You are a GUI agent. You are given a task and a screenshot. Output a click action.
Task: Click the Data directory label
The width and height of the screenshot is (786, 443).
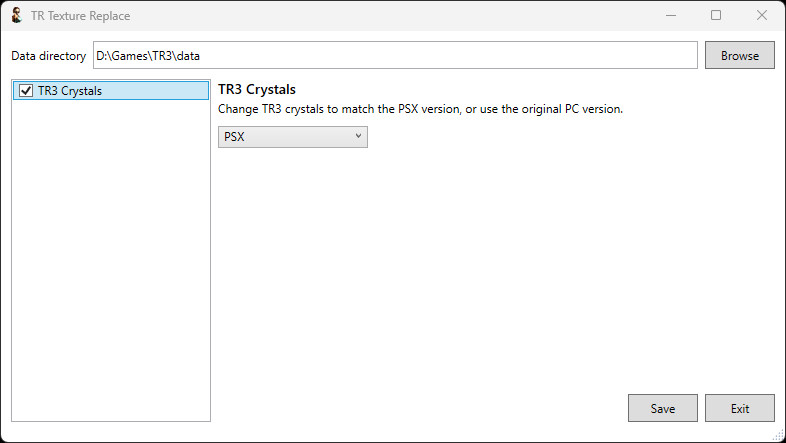[48, 56]
